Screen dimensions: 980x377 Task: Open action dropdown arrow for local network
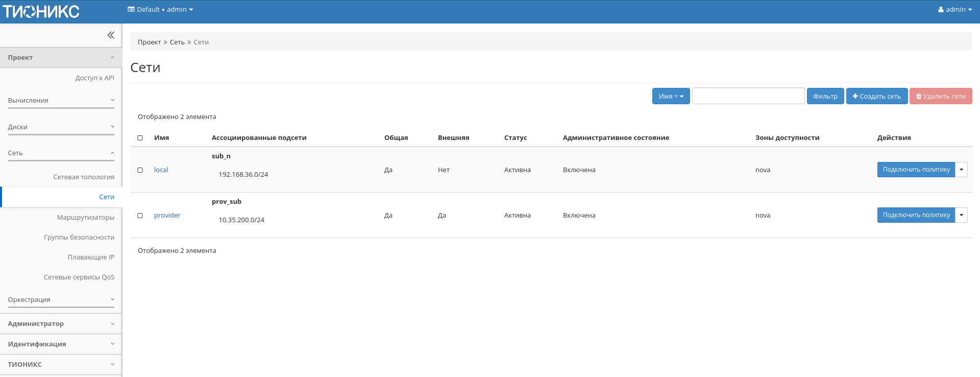click(x=961, y=170)
